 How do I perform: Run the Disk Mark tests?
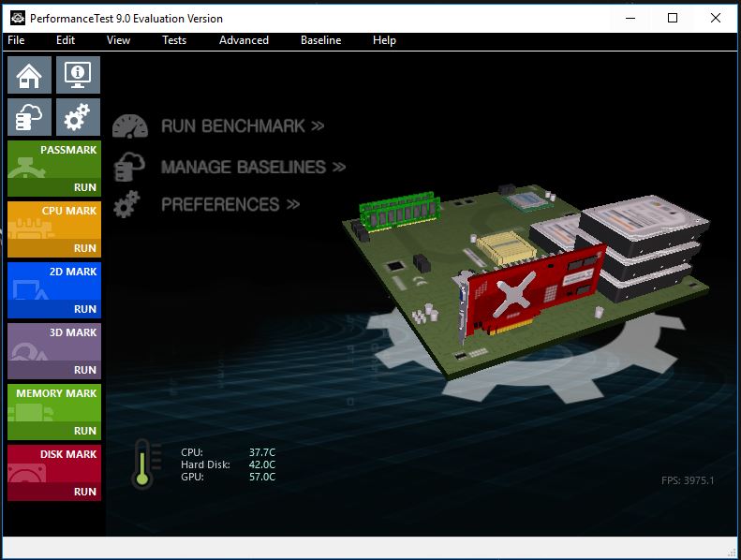click(x=85, y=492)
